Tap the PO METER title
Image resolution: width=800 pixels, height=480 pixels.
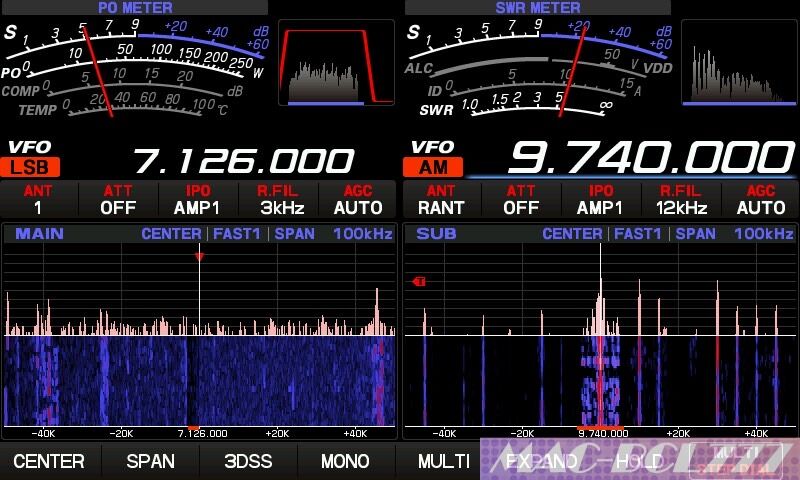click(x=135, y=7)
